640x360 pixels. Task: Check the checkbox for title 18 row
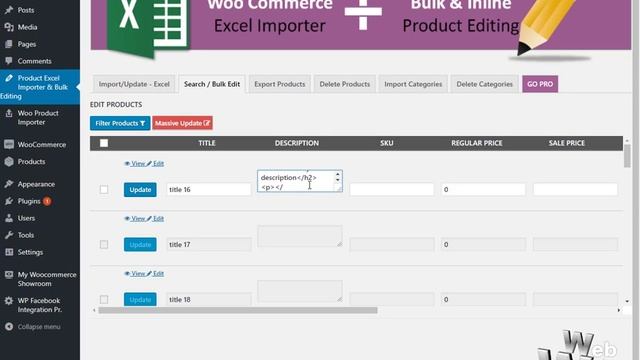click(104, 300)
